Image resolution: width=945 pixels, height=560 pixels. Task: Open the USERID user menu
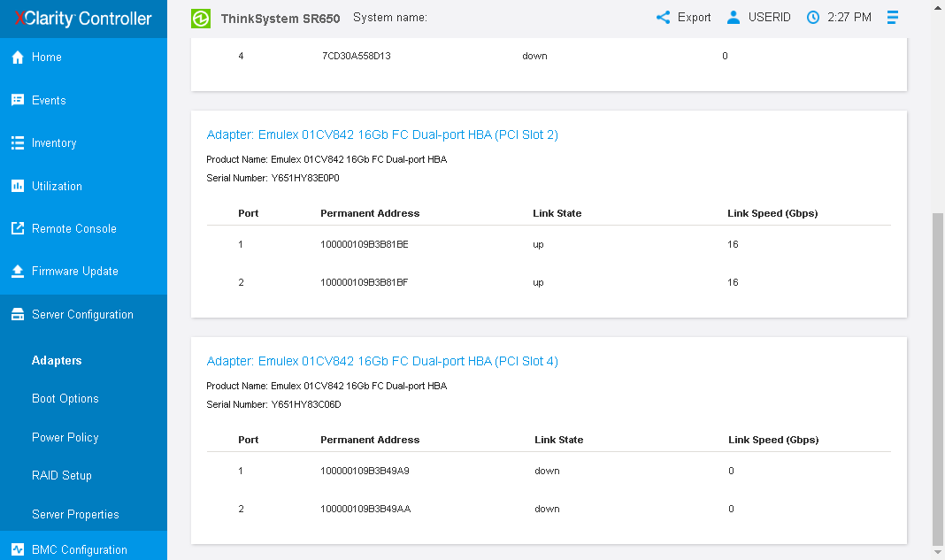pos(759,18)
